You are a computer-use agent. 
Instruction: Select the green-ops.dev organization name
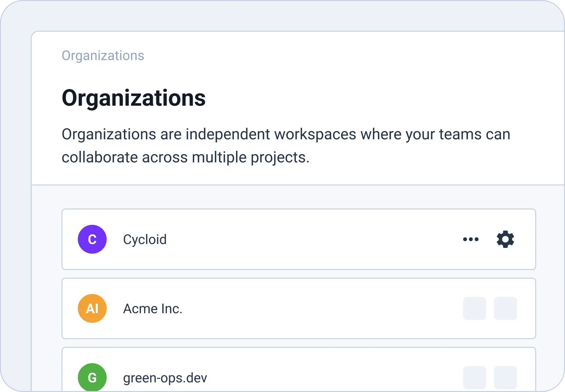pyautogui.click(x=165, y=378)
